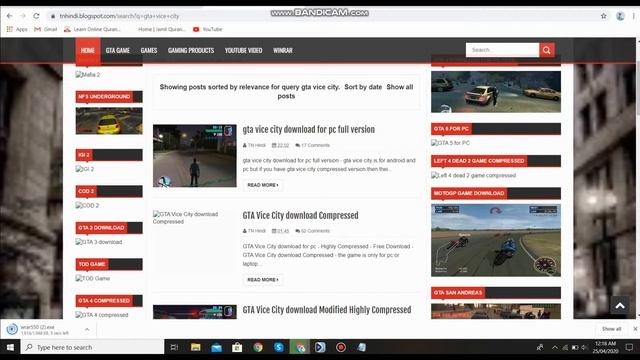Open the taskbar clock and date
Screen dimensions: 640x360
(606, 347)
